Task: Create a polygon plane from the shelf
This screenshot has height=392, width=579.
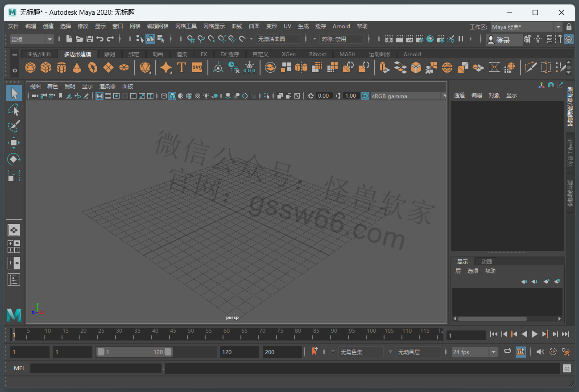Action: point(108,67)
